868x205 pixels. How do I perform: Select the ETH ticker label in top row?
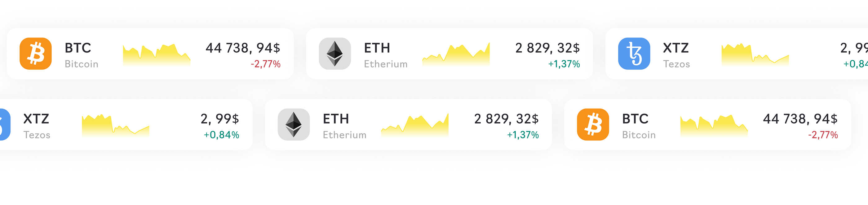377,48
